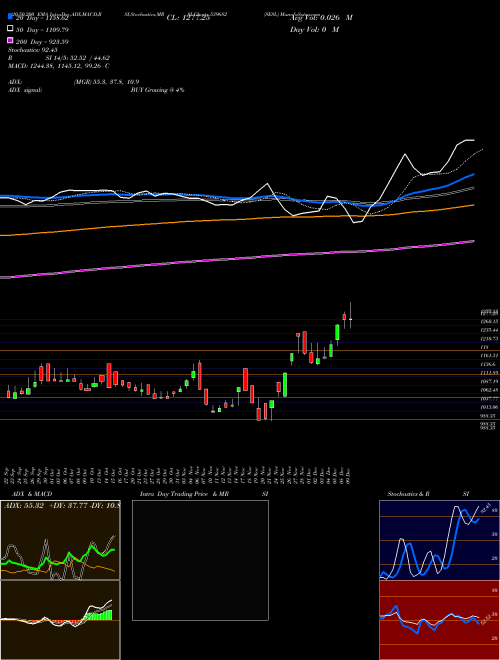
Task: Click the magenta 200 Day EMA legend swatch
Action: pyautogui.click(x=11, y=41)
